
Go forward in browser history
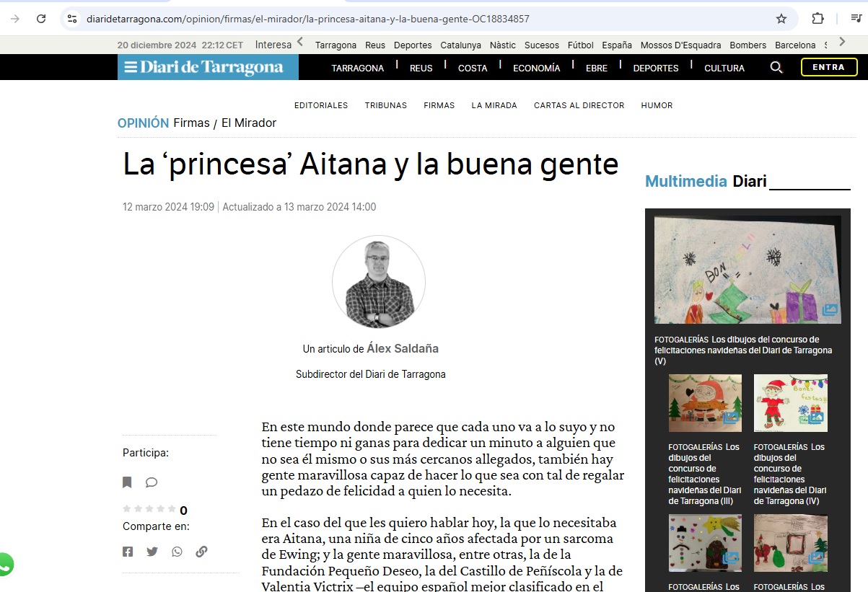15,19
